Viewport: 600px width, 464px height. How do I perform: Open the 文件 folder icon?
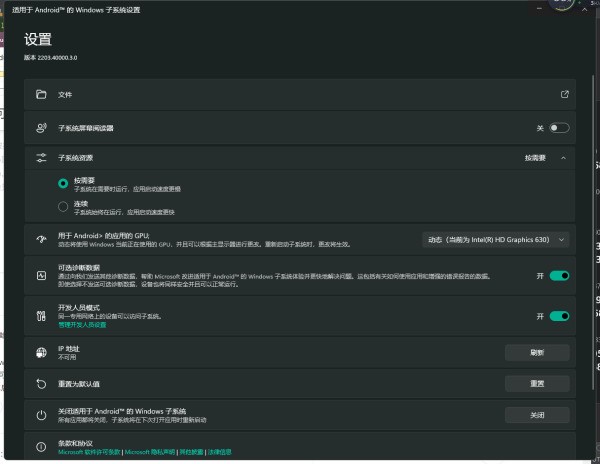[x=41, y=94]
